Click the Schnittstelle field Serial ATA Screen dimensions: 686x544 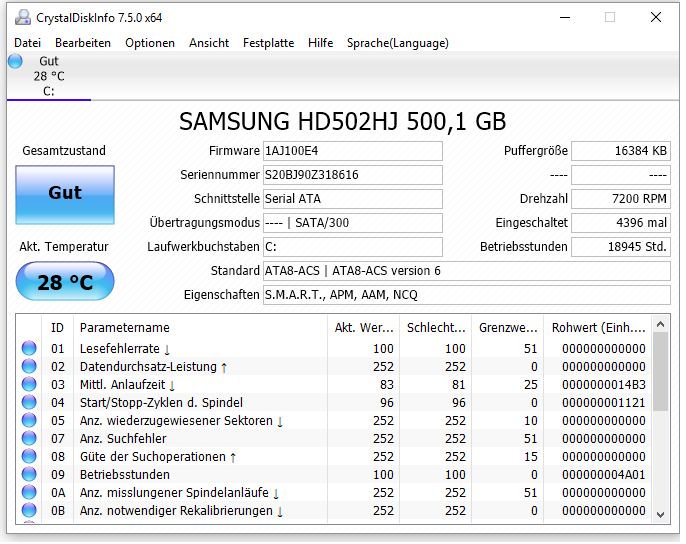coord(353,199)
